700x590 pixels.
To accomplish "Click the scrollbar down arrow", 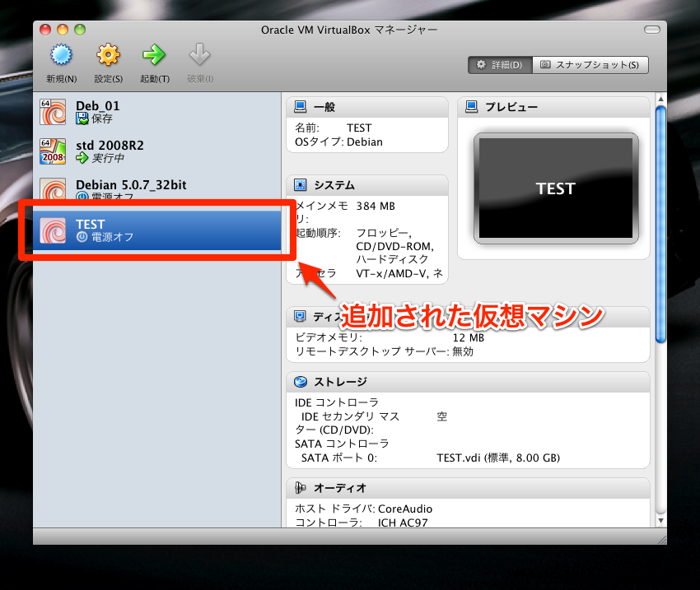I will tap(660, 520).
